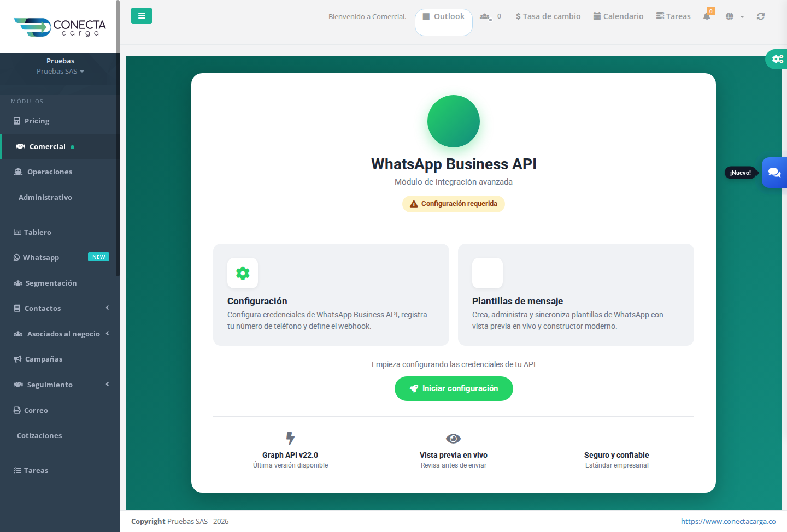Open the globe language dropdown
The height and width of the screenshot is (532, 787).
click(735, 16)
